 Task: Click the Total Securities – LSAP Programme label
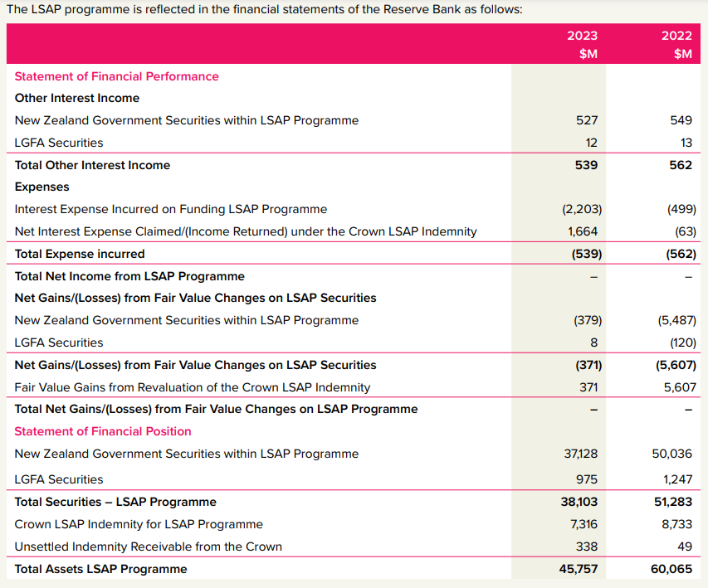115,502
